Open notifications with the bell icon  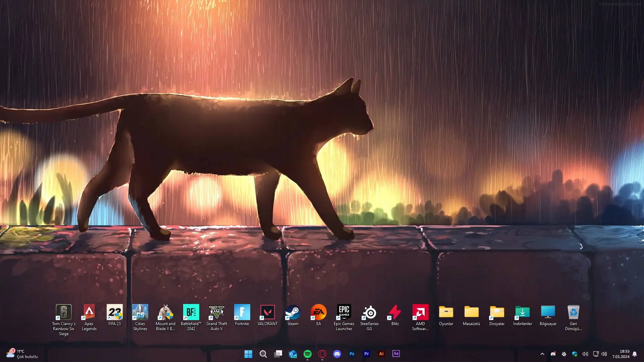pos(635,354)
